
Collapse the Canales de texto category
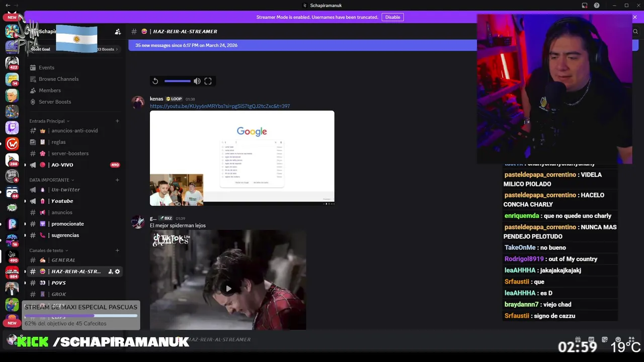(x=49, y=250)
